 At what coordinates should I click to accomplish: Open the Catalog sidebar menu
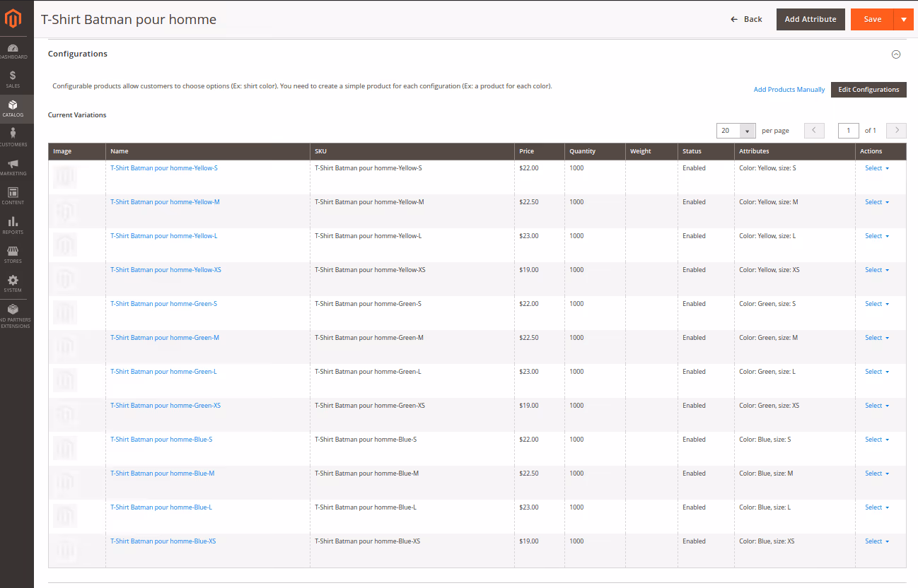pyautogui.click(x=13, y=109)
